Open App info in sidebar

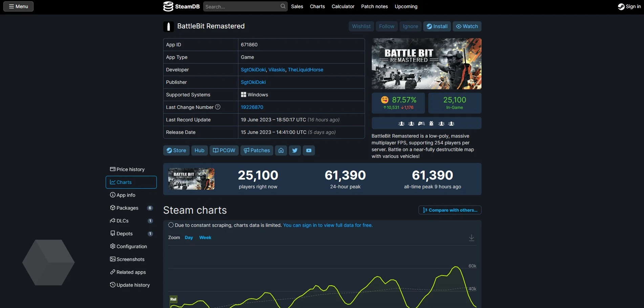131,195
